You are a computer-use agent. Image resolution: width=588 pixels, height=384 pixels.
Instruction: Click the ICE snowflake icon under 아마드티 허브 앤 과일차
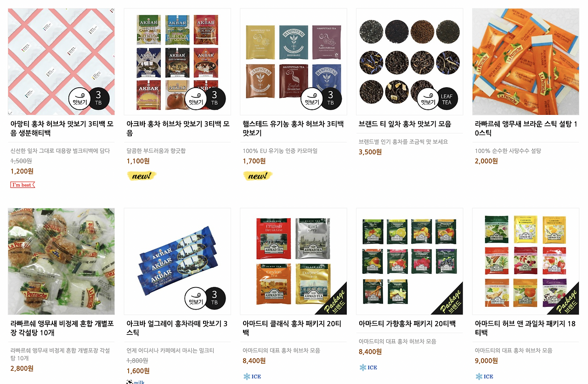(485, 376)
